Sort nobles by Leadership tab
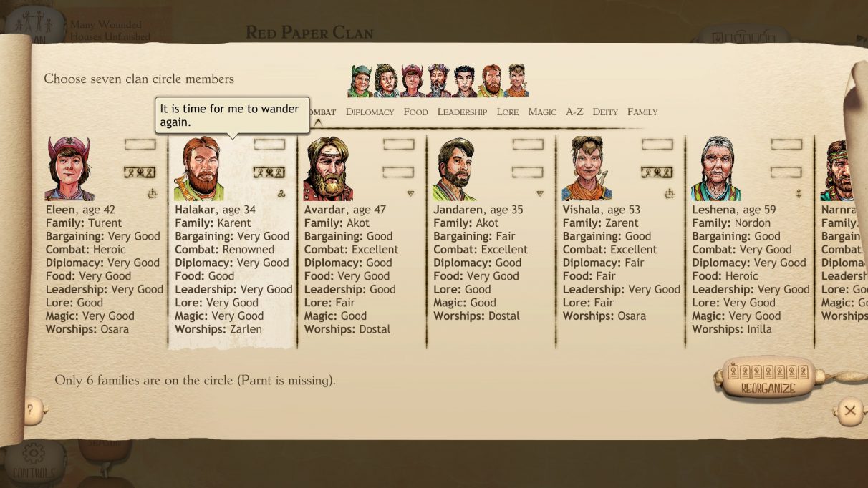 pos(462,112)
